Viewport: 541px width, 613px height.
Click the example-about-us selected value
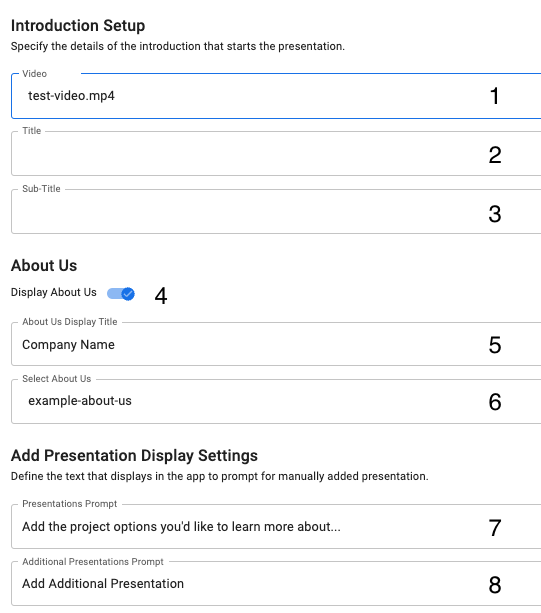[80, 401]
